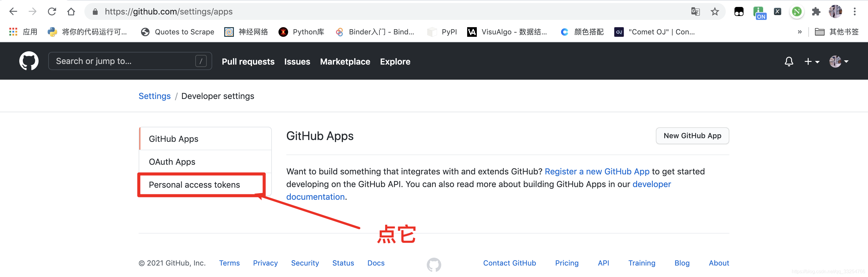Focus the Search or jump to field
Viewport: 868px width, 277px height.
pos(130,61)
